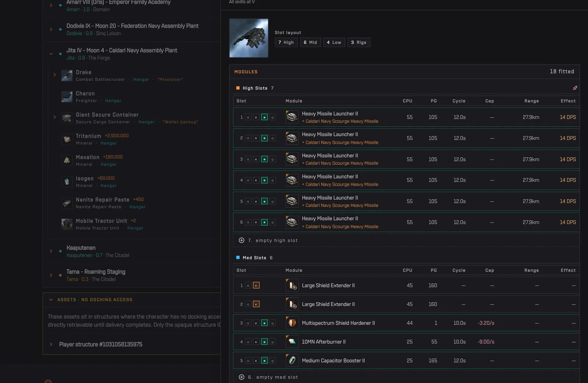Click the Dodixie system link

74,33
